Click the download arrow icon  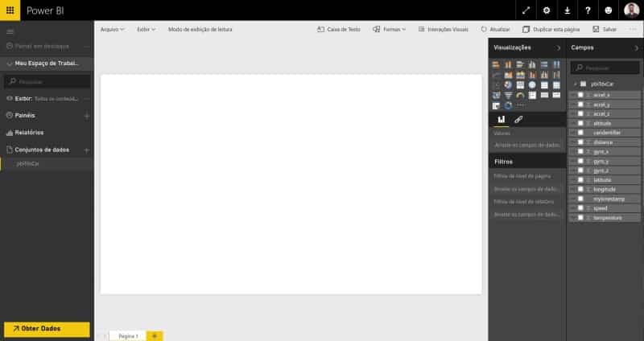point(568,10)
